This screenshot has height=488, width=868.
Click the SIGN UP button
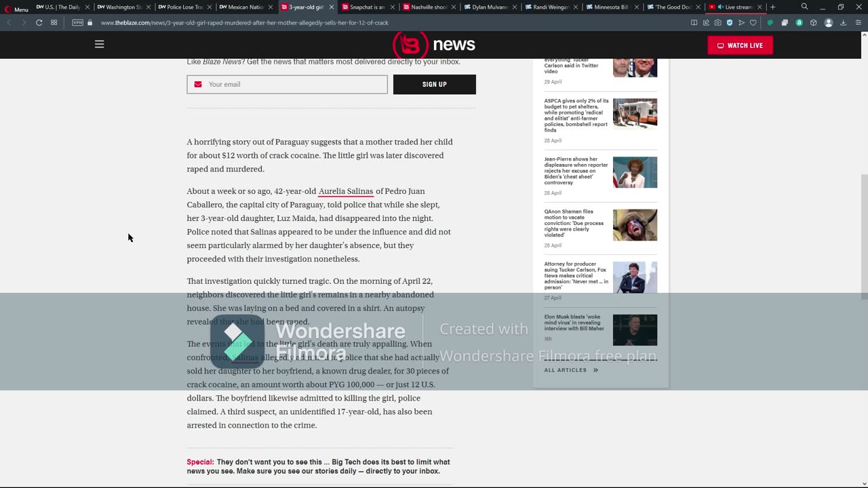(435, 84)
